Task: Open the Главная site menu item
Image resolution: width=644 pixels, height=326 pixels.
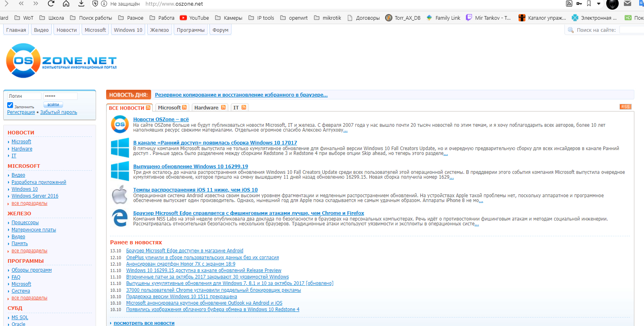Action: coord(16,30)
